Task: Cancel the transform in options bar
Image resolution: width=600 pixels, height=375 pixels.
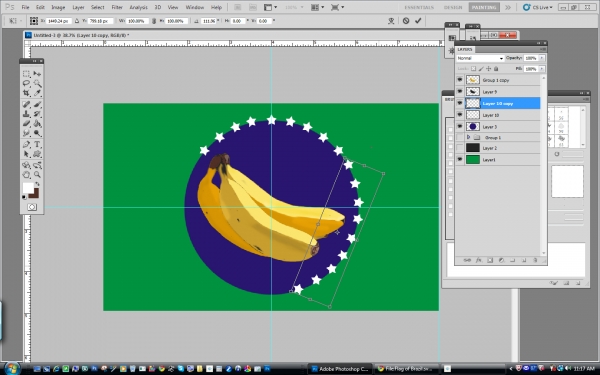Action: pyautogui.click(x=406, y=21)
